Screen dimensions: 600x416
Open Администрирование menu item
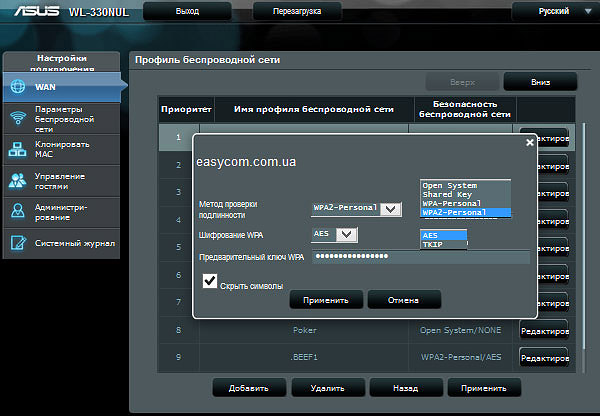(x=61, y=212)
